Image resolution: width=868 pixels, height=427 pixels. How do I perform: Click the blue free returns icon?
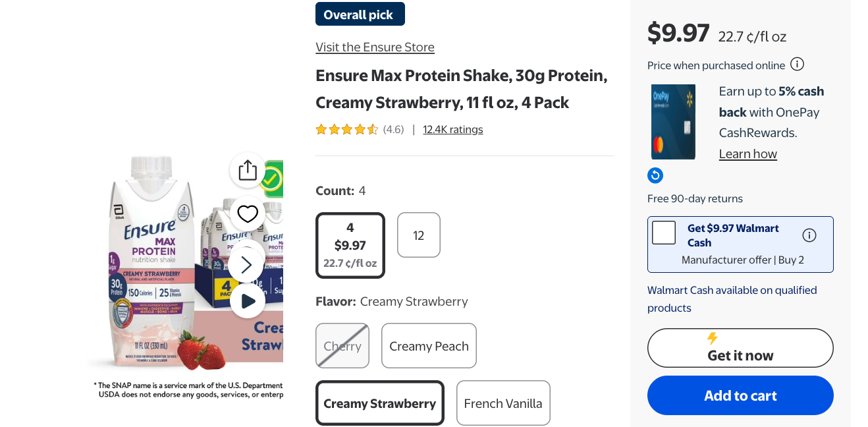[655, 175]
